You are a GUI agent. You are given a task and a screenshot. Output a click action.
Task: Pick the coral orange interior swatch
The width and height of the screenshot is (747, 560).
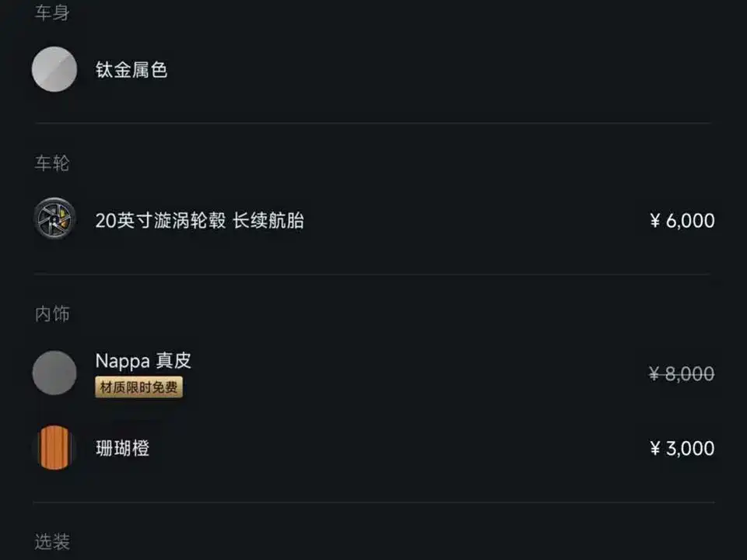click(54, 448)
